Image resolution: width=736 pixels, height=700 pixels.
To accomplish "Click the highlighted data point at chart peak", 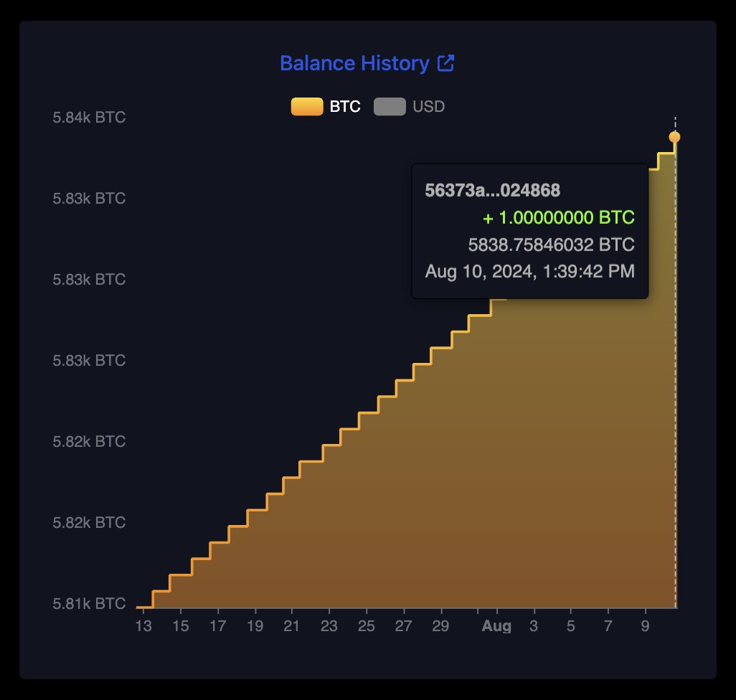I will point(674,137).
